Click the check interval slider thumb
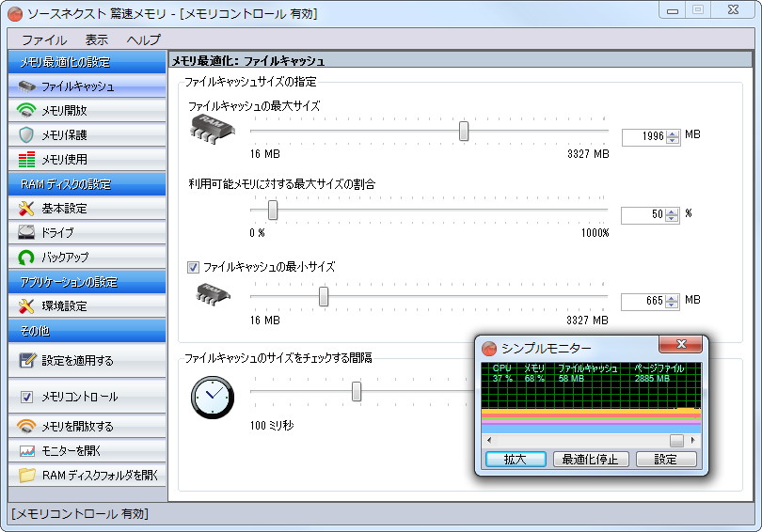This screenshot has width=762, height=532. coord(357,391)
